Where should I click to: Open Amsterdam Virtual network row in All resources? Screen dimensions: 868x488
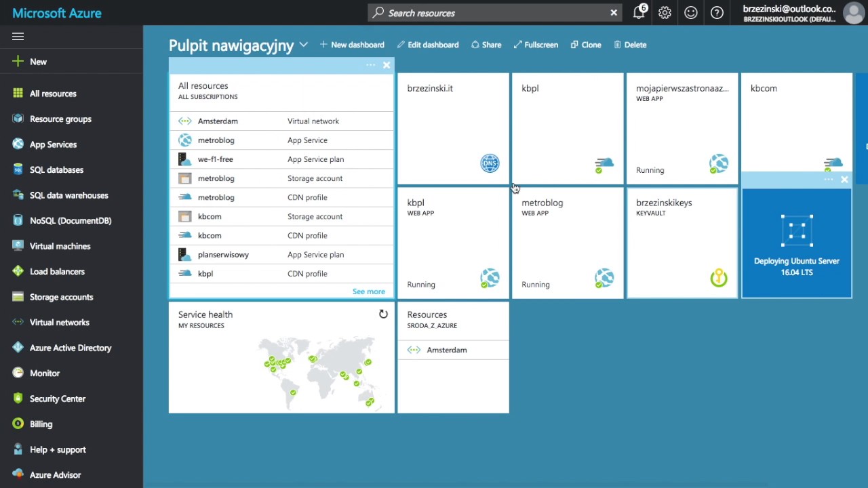[281, 121]
